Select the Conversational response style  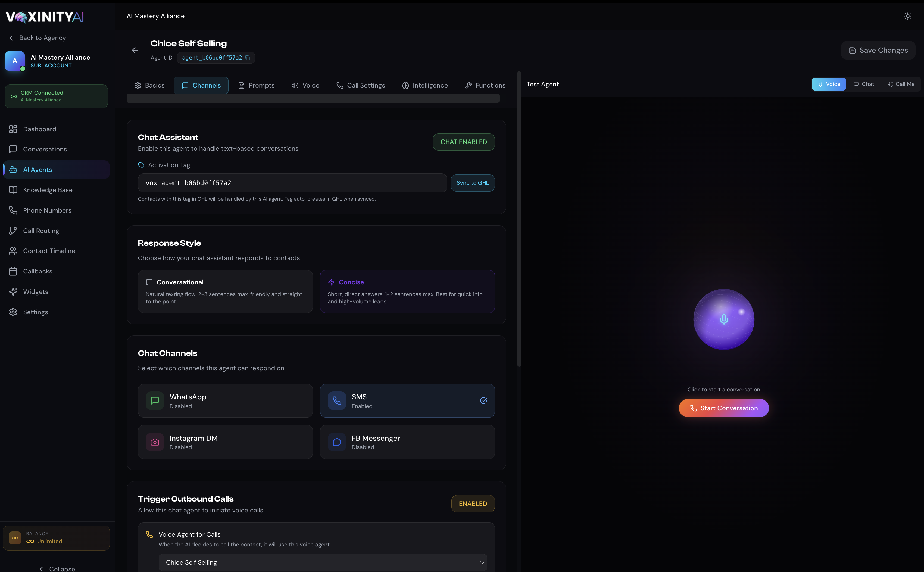coord(225,291)
